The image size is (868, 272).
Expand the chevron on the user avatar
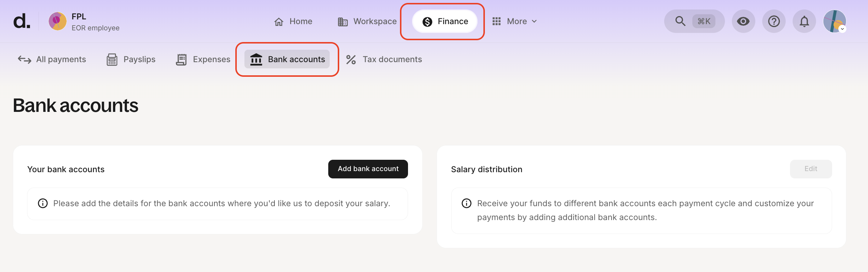click(x=843, y=29)
